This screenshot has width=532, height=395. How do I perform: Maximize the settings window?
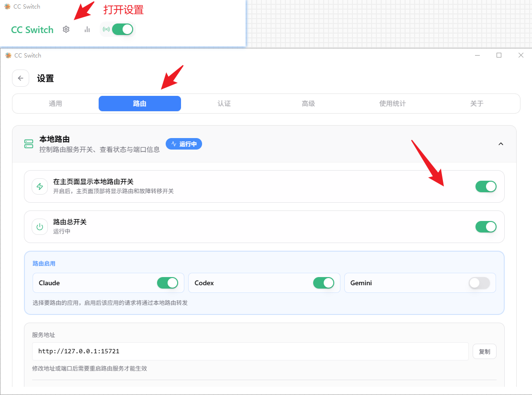click(499, 55)
